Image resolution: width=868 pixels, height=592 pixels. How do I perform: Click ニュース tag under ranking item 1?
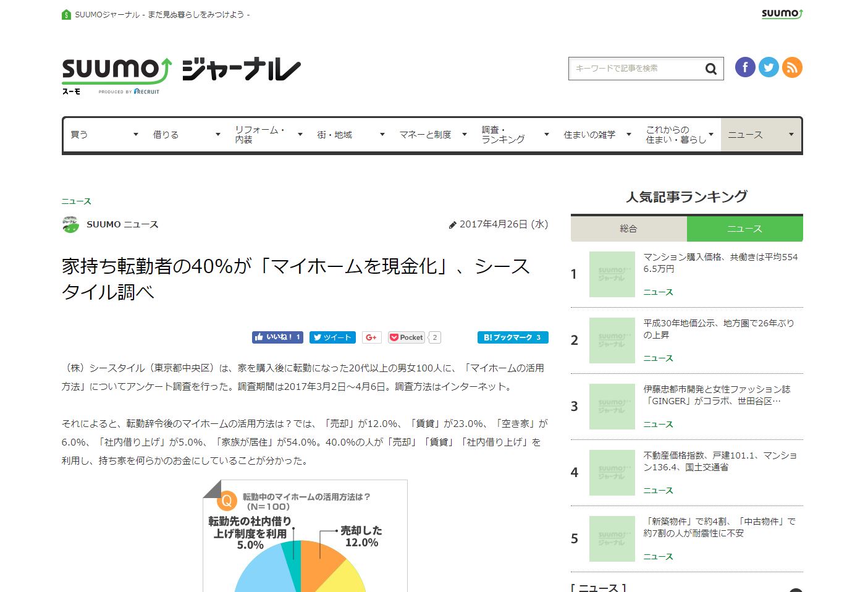click(x=658, y=292)
